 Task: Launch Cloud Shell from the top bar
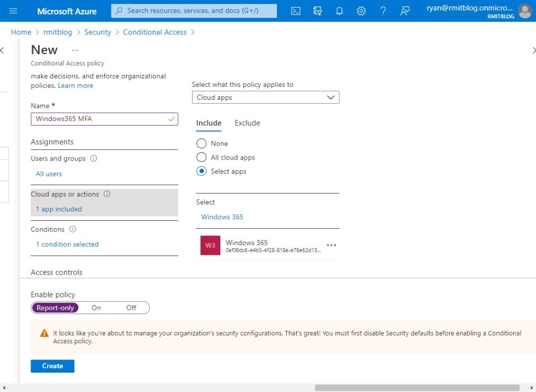point(296,11)
